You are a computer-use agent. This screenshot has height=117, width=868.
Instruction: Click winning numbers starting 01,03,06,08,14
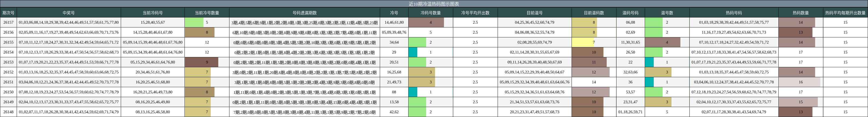[x=69, y=22]
